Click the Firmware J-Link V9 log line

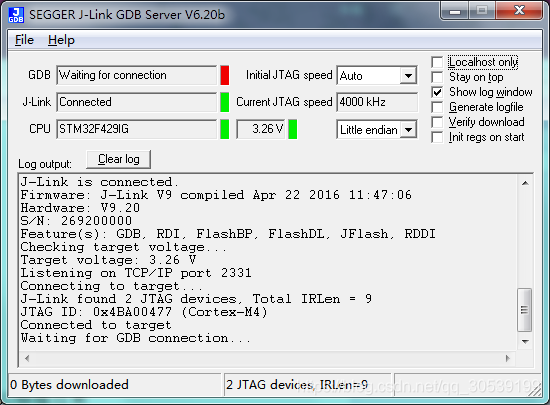click(216, 195)
